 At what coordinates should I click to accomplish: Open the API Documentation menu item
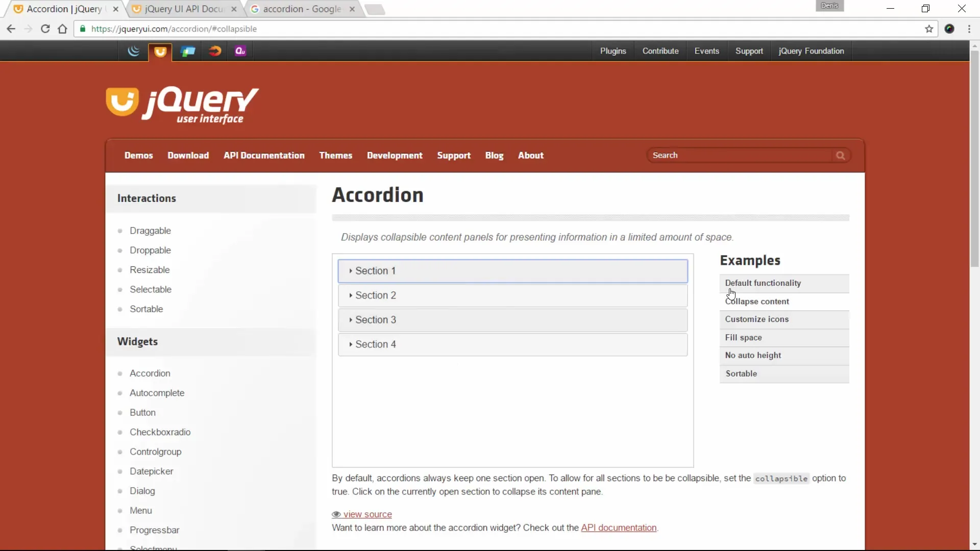pyautogui.click(x=264, y=156)
